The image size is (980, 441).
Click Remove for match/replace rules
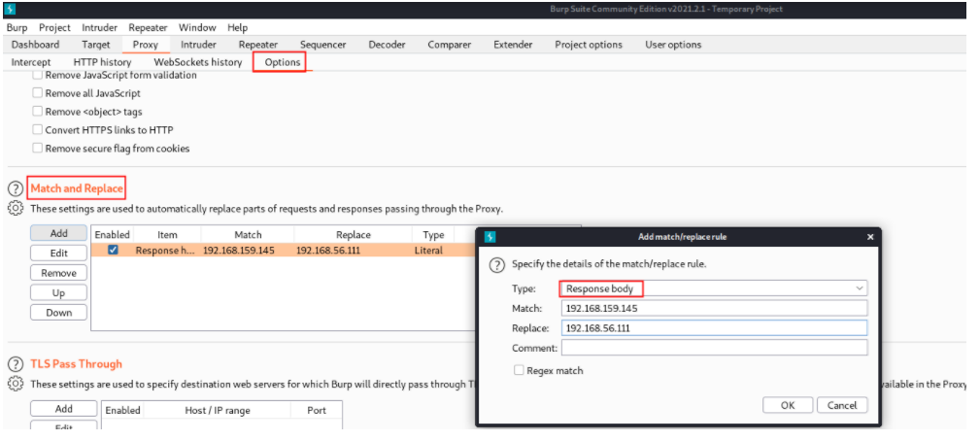click(58, 273)
